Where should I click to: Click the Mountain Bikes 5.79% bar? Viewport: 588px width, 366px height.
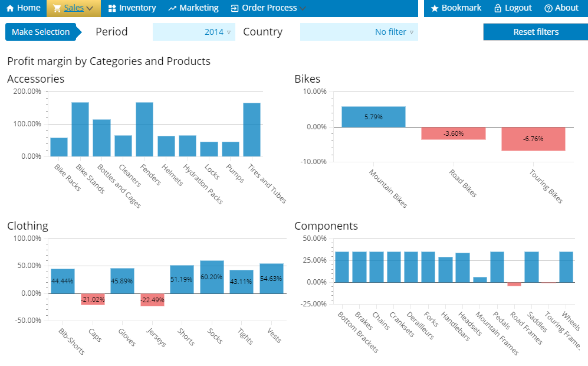(373, 117)
